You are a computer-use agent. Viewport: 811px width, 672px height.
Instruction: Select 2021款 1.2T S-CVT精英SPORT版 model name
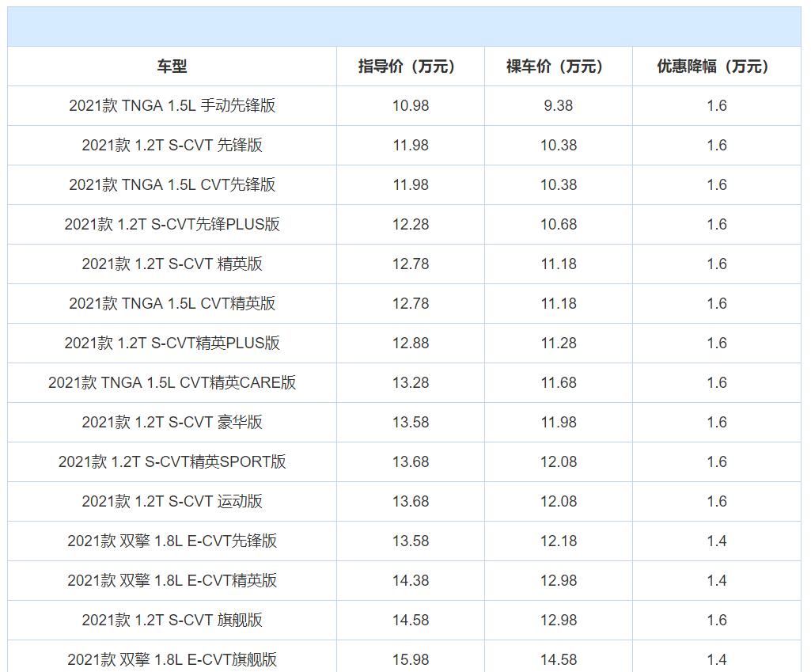pos(172,462)
